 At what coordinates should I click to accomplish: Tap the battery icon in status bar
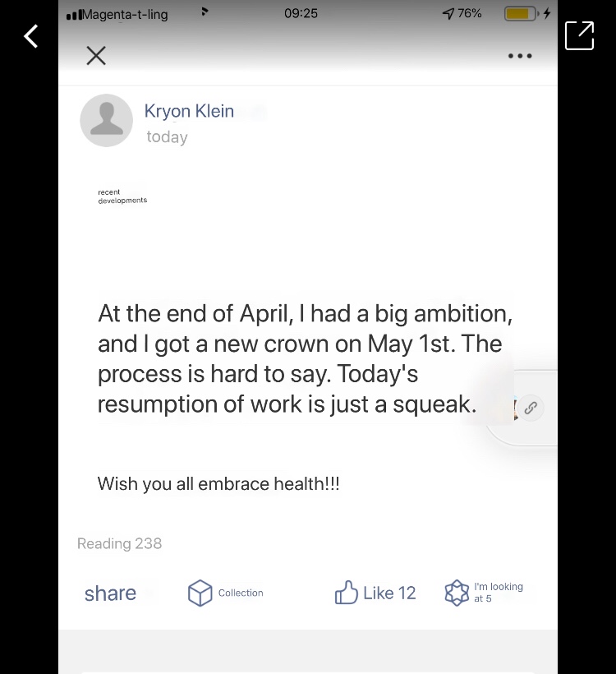coord(519,13)
